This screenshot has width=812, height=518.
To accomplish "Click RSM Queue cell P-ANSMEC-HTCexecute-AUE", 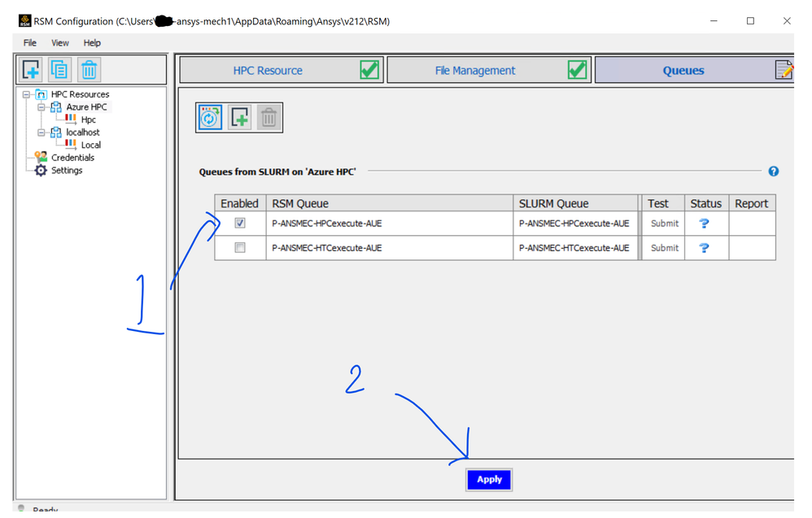I will 390,248.
